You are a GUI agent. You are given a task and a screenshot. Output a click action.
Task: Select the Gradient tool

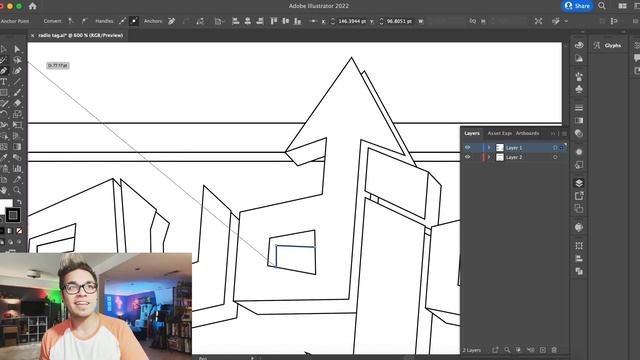(17, 147)
